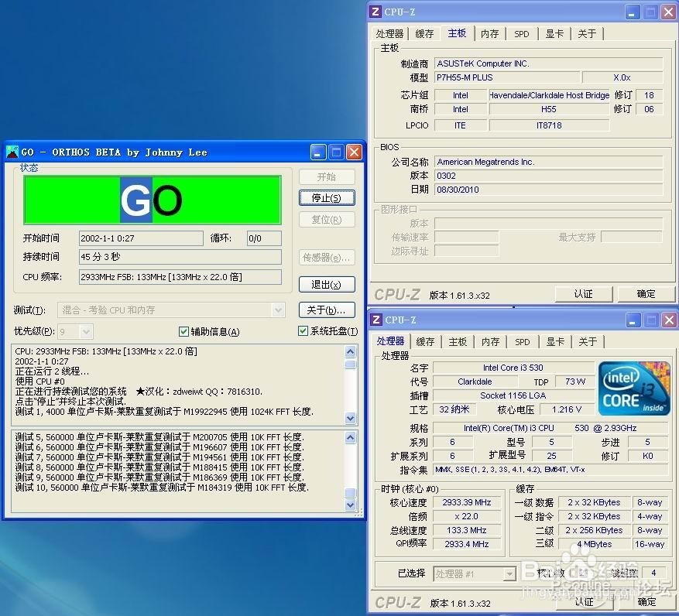Toggle the 辅助信息(A) checkbox
This screenshot has height=616, width=679.
point(183,331)
